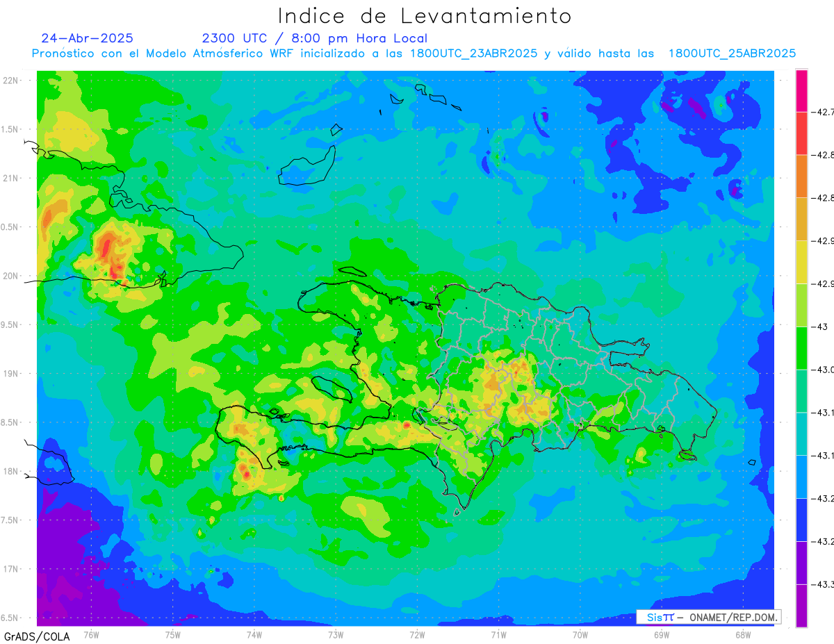Click the 6.5N latitude label
Viewport: 834px width, 644px height.
point(10,618)
